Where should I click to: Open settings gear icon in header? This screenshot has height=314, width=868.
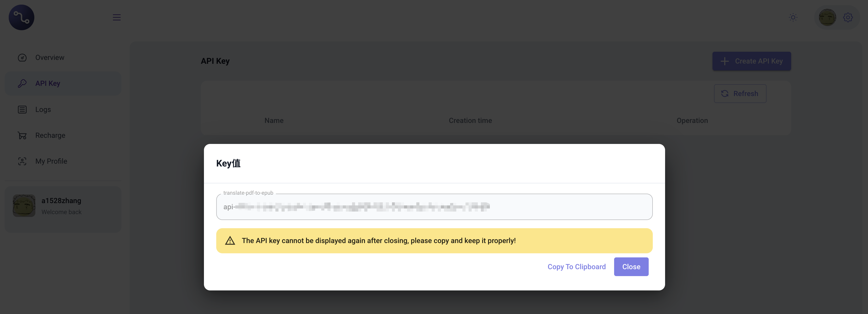848,17
